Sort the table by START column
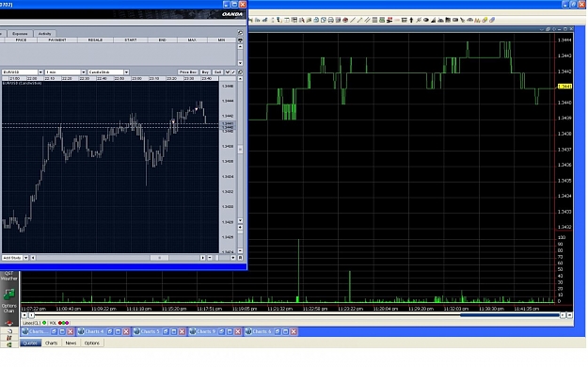 coord(131,40)
